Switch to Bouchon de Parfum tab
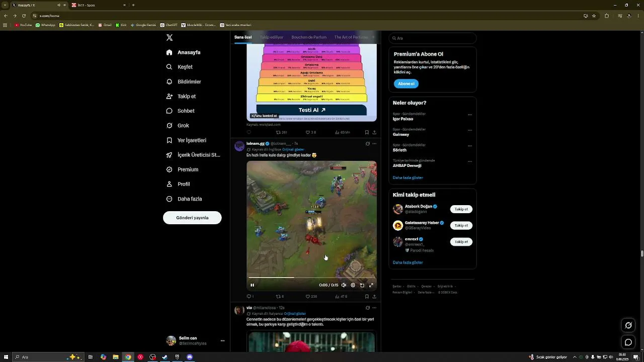Screen dimensions: 644x362 tap(309, 37)
